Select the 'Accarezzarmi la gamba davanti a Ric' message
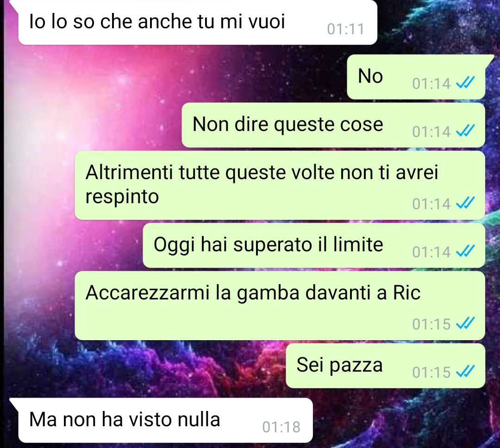 coord(280,305)
